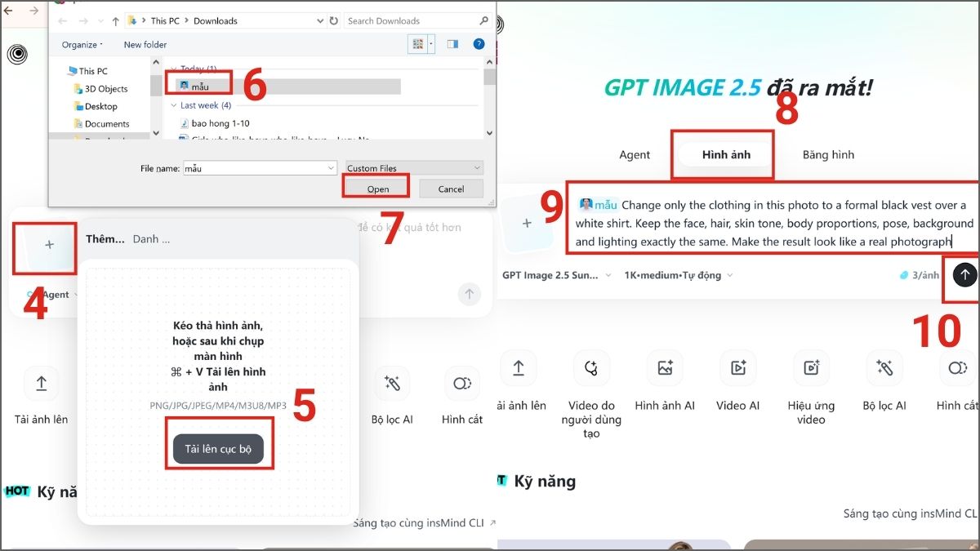Image resolution: width=980 pixels, height=551 pixels.
Task: Click the mẫu image tag in prompt
Action: [x=599, y=205]
